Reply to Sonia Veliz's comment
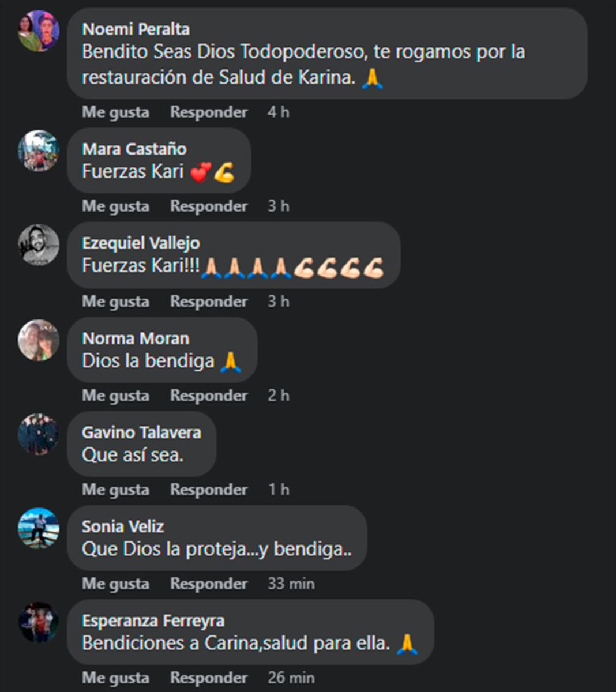This screenshot has height=692, width=616. 209,583
